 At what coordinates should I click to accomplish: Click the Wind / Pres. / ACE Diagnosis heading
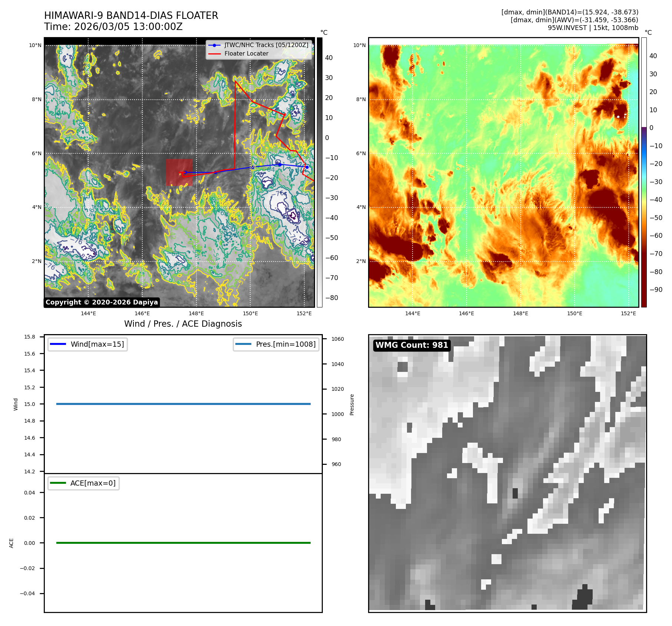[x=183, y=324]
